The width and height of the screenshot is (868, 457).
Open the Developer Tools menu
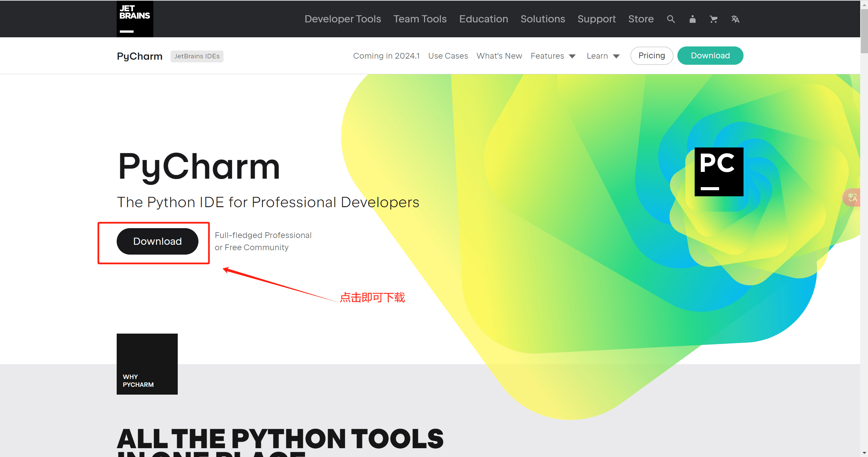coord(343,19)
